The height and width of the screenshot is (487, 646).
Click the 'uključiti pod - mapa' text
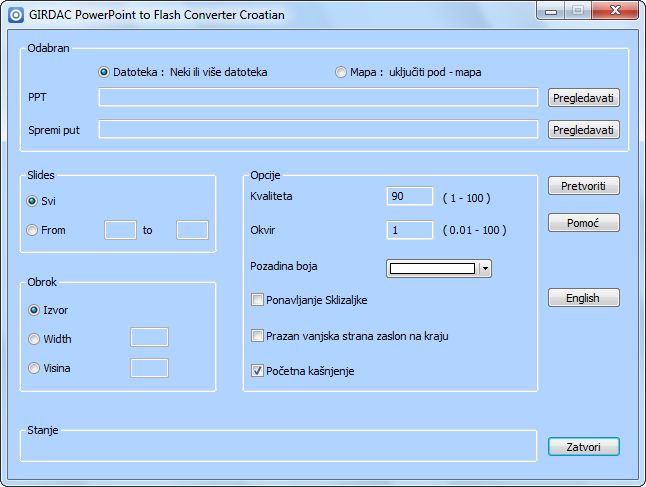pyautogui.click(x=435, y=72)
